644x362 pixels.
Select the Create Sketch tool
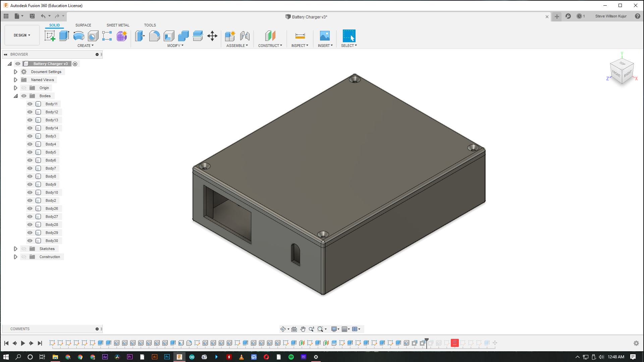click(x=50, y=36)
